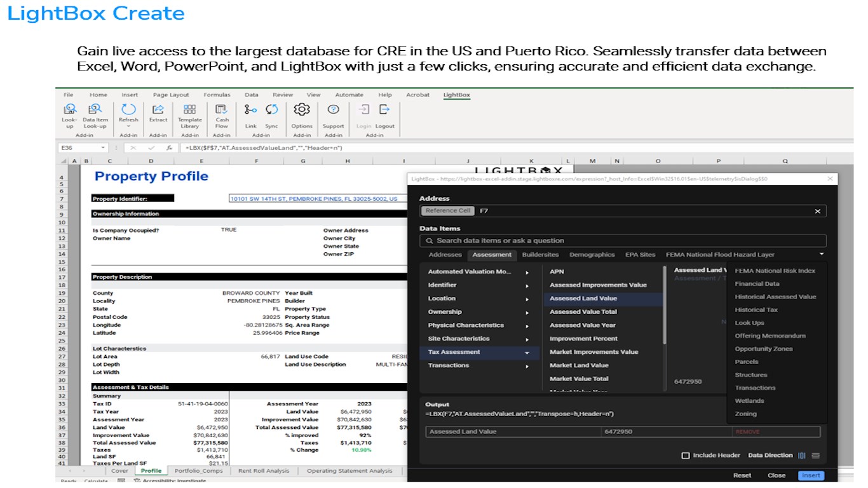This screenshot has height=488, width=868.
Task: Clear the Address reference field
Action: 818,211
